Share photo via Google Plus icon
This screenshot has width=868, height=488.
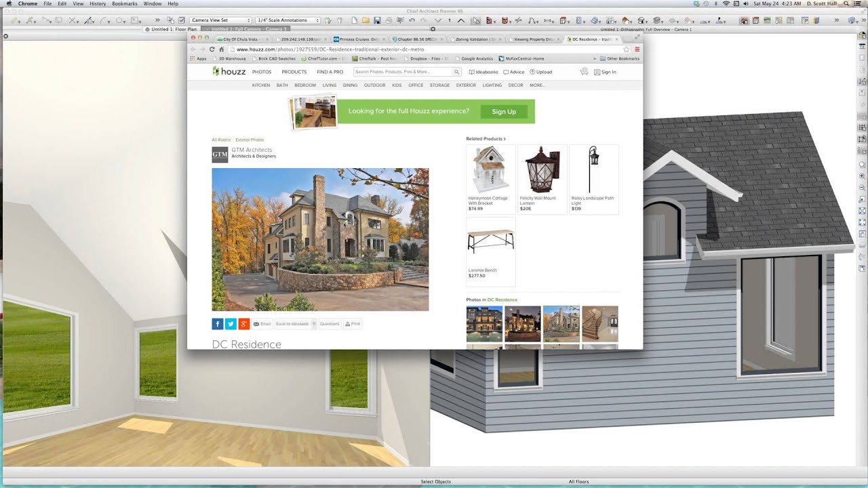tap(243, 324)
